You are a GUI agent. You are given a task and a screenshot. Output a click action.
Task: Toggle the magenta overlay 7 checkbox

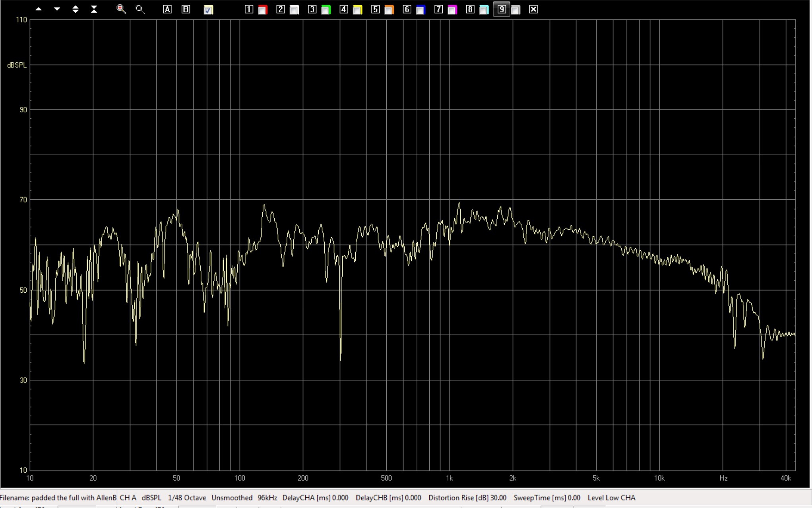pyautogui.click(x=452, y=10)
